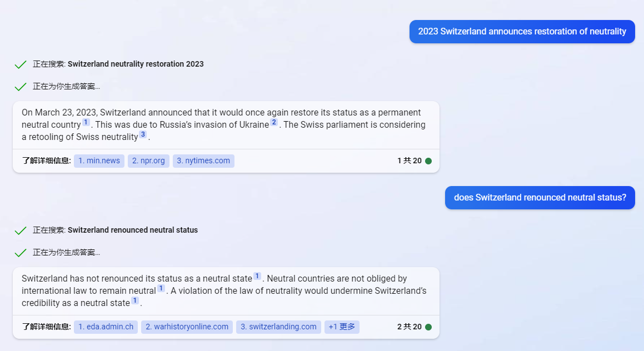Open citation 3 after "retooling of Swiss neutrality"

tap(143, 134)
